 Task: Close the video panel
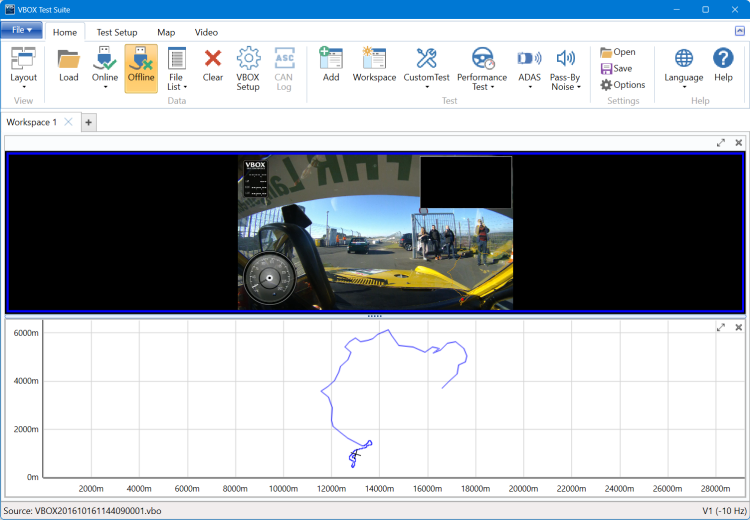tap(739, 143)
